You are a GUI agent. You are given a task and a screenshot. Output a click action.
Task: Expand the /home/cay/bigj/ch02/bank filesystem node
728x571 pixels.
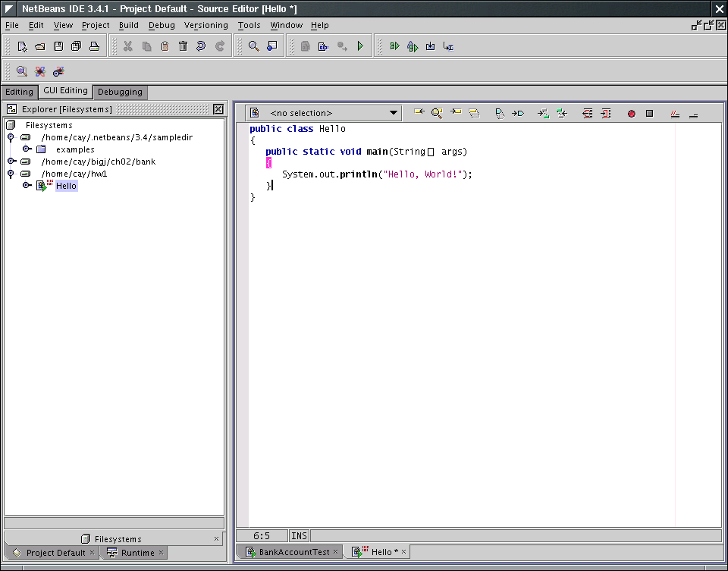(11, 162)
